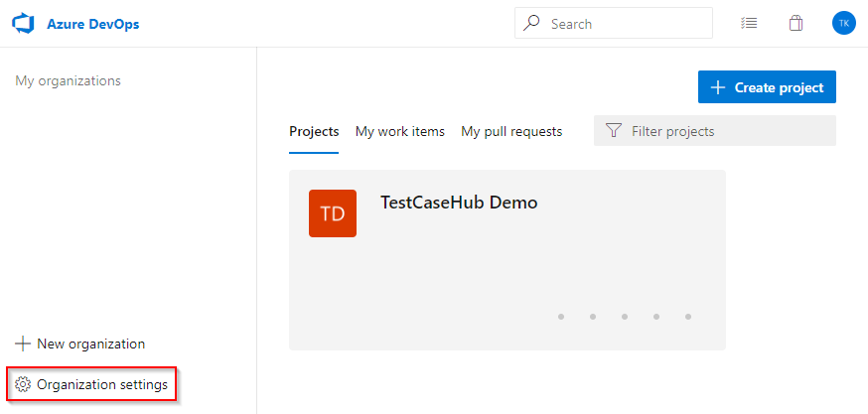868x414 pixels.
Task: Click the Organization settings gear icon
Action: (24, 384)
